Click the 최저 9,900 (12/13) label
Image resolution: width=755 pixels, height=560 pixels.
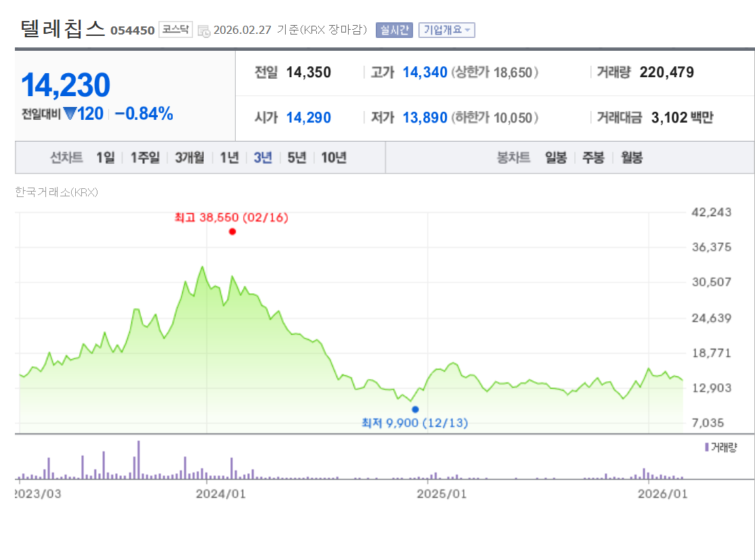click(414, 423)
